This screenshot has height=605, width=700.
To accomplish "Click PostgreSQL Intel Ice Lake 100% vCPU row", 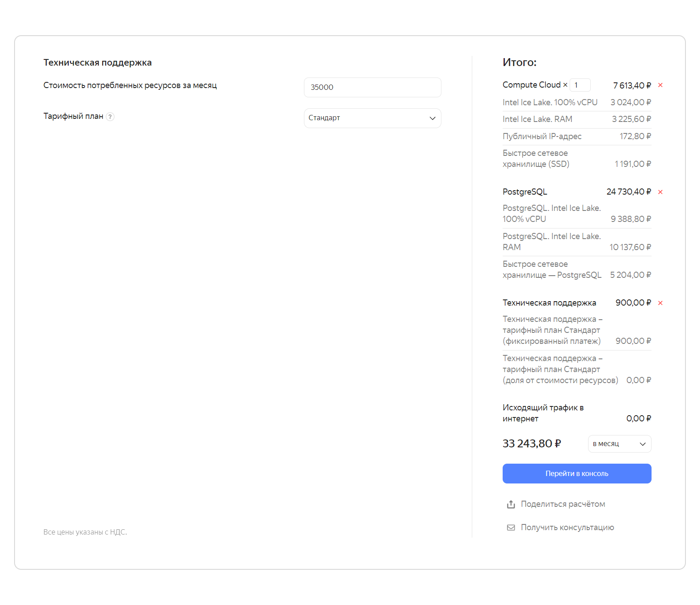I will point(577,214).
